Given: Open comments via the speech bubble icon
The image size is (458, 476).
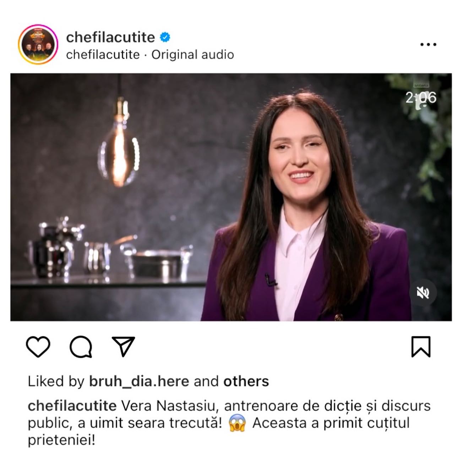Looking at the screenshot, I should point(81,347).
